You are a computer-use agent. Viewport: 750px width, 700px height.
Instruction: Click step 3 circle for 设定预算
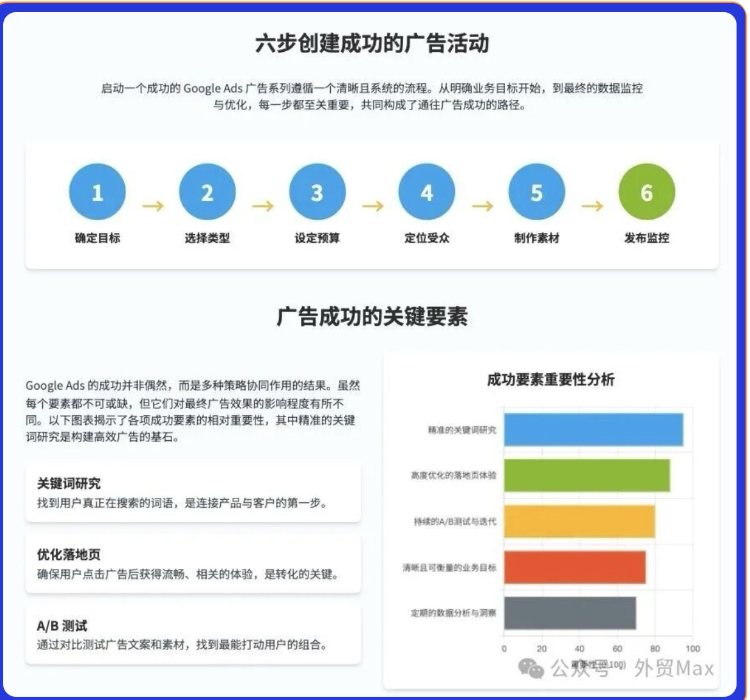(x=317, y=192)
